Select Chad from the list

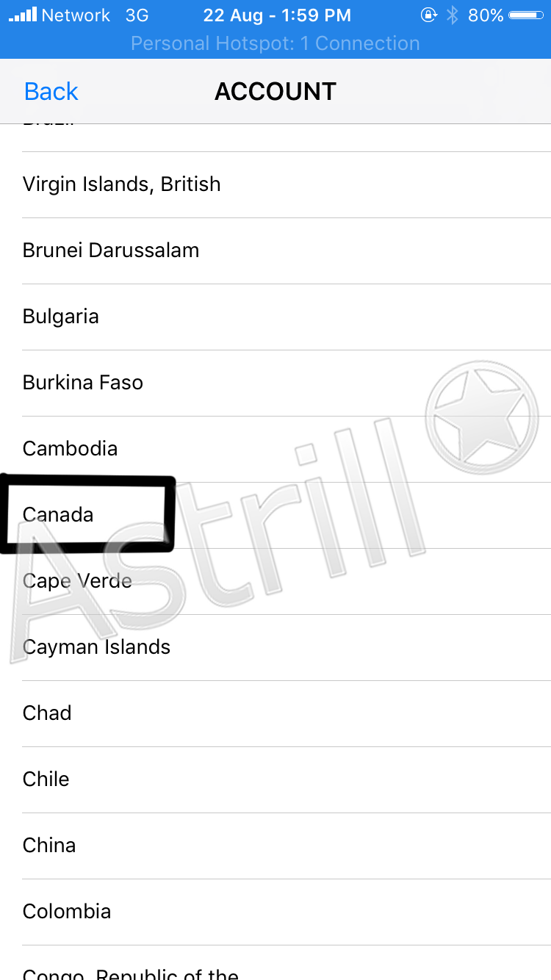pyautogui.click(x=275, y=713)
